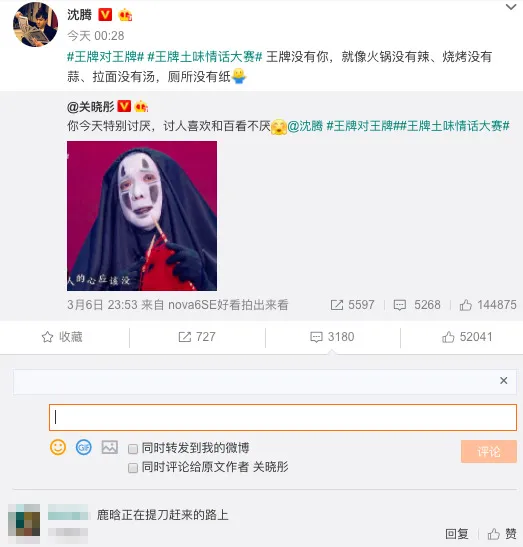523x547 pixels.
Task: Attach an image with the picture icon
Action: coord(110,447)
